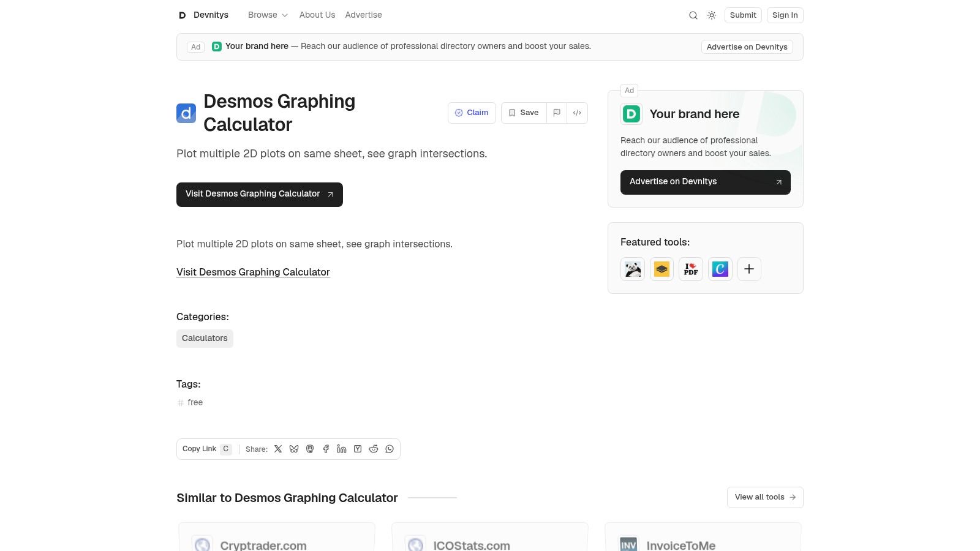Click Advertise on Devnitys in sidebar ad
Viewport: 980px width, 551px height.
(x=706, y=182)
